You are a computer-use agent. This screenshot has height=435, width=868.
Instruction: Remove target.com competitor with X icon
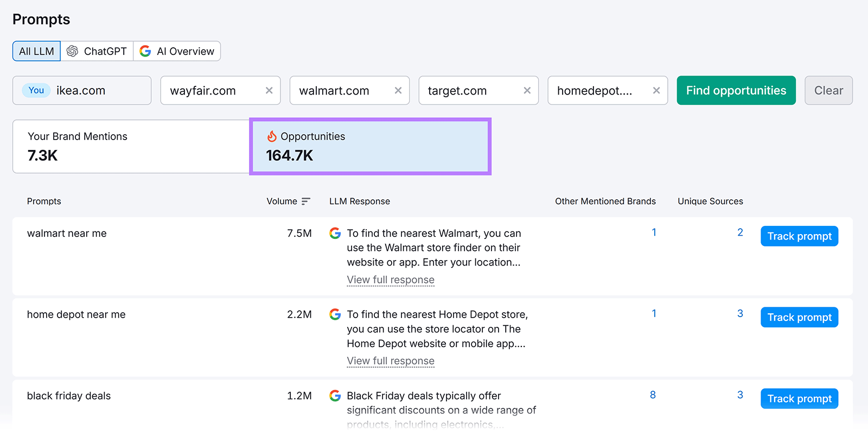(527, 91)
